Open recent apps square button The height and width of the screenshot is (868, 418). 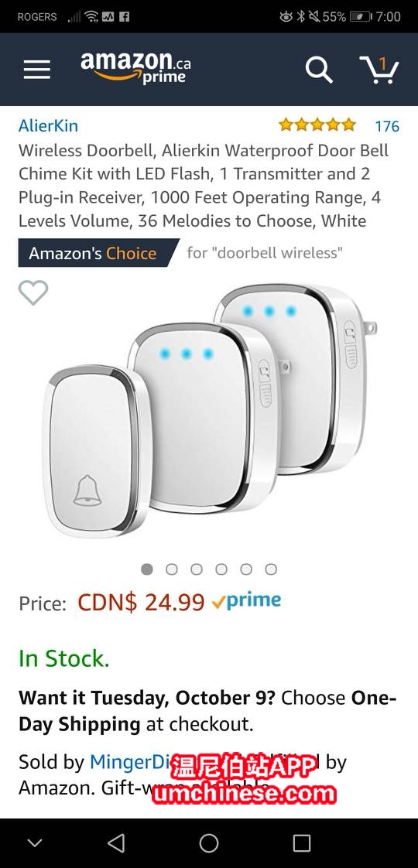coord(302,843)
